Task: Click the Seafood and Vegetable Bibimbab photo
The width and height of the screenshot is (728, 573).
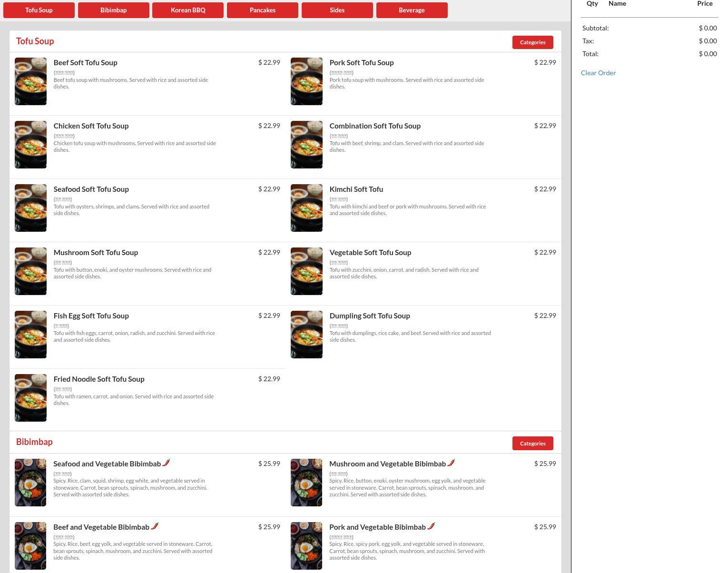Action: tap(30, 483)
